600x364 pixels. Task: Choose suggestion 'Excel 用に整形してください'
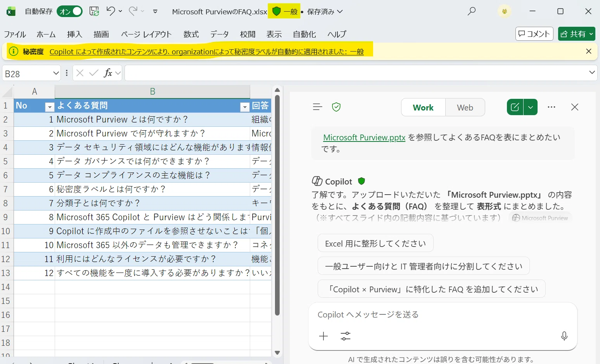[x=375, y=243]
